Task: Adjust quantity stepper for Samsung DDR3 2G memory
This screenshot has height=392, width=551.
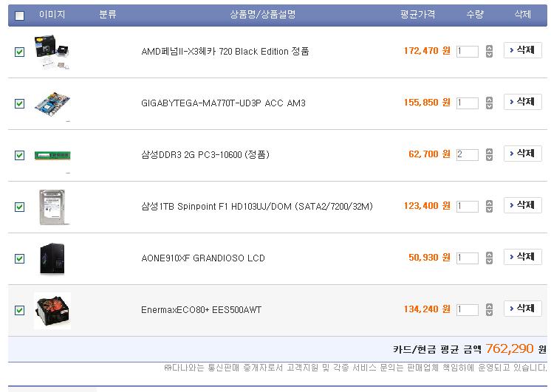Action: (489, 154)
